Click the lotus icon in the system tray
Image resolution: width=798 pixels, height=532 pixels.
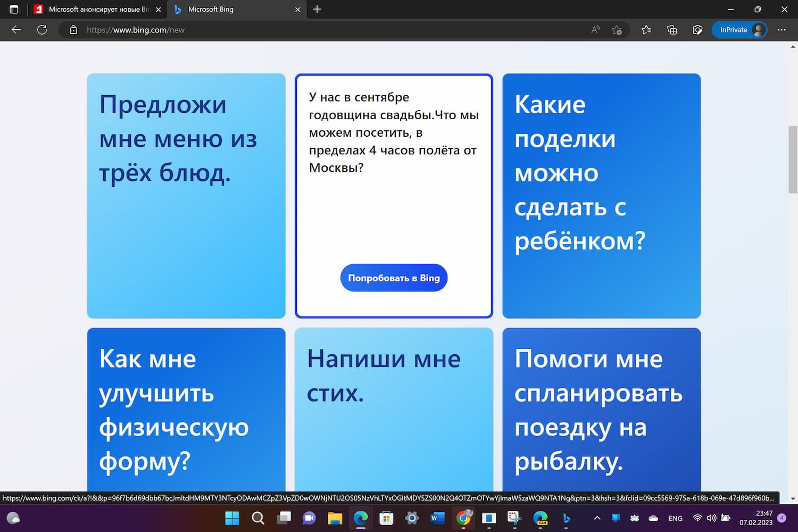pos(635,518)
